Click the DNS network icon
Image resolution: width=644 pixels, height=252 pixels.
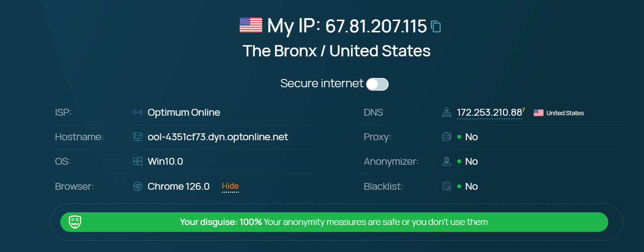pos(446,113)
